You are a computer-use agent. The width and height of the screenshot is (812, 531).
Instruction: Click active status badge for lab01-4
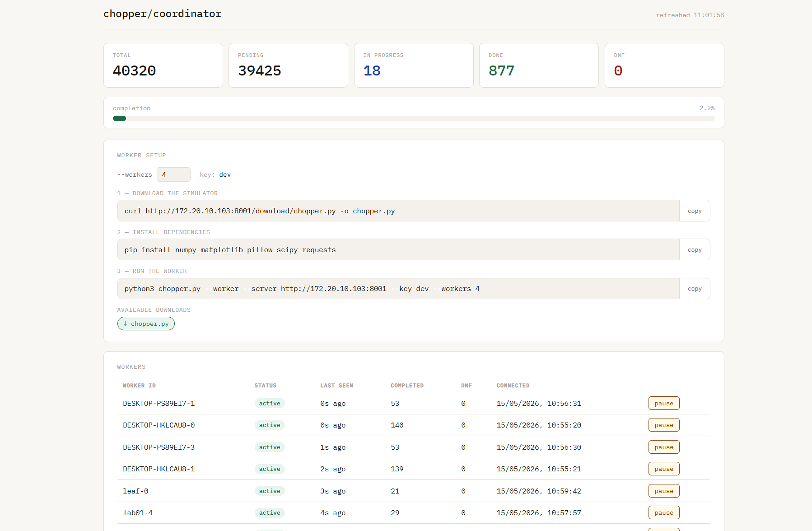[270, 512]
